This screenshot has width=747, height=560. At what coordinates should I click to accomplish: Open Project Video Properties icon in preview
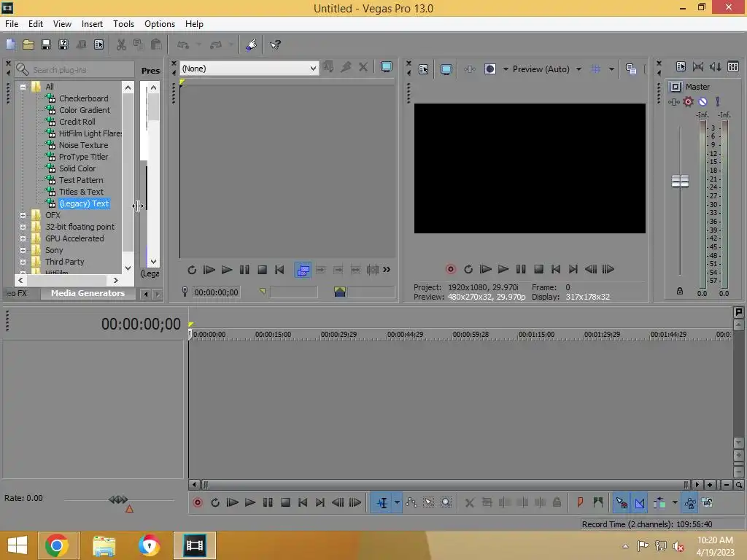click(424, 69)
